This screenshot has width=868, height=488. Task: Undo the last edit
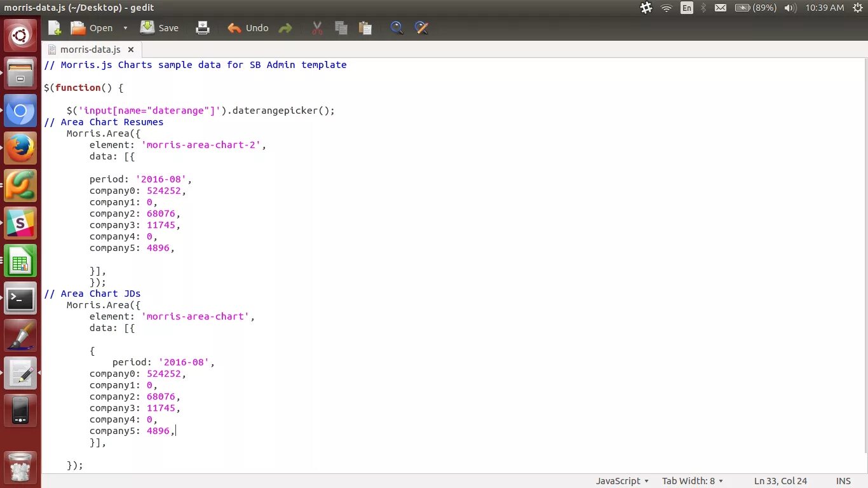pyautogui.click(x=248, y=28)
